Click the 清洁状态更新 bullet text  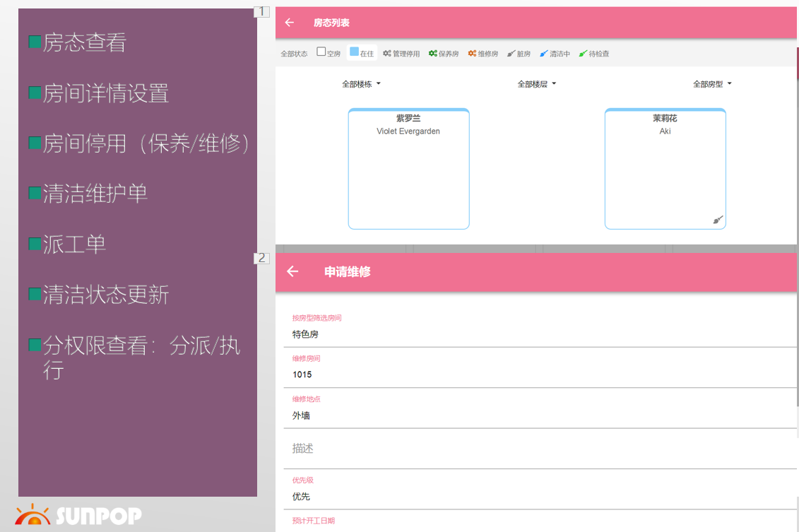(x=106, y=295)
